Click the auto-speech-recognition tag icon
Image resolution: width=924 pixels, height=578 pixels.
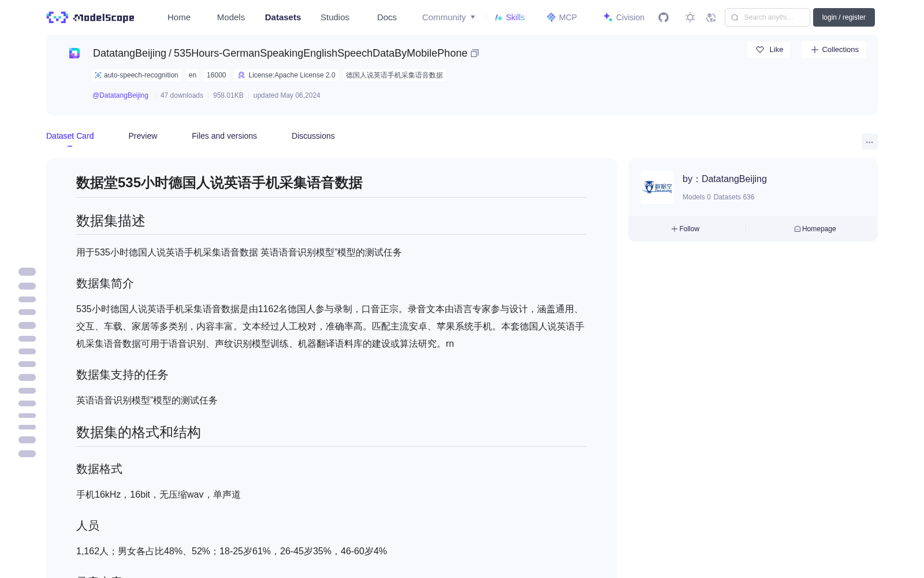[x=98, y=75]
